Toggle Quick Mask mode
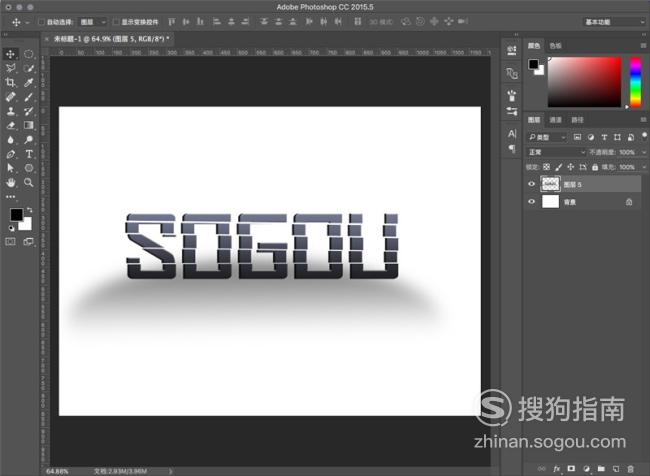This screenshot has height=476, width=650. pos(10,241)
